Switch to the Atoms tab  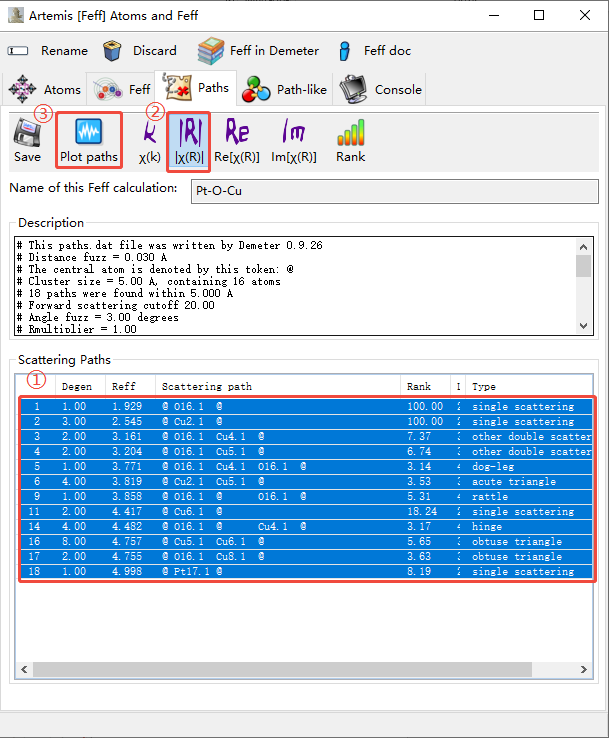click(x=45, y=90)
